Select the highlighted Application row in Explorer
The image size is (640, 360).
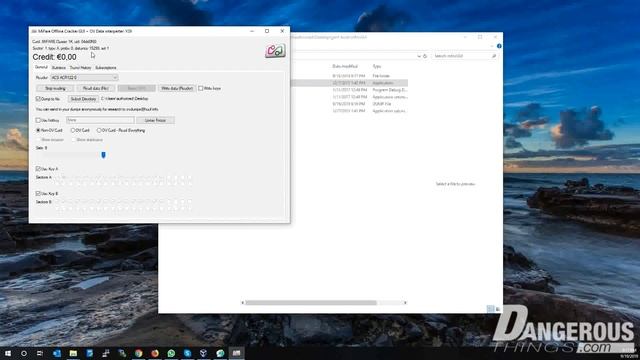tap(349, 83)
